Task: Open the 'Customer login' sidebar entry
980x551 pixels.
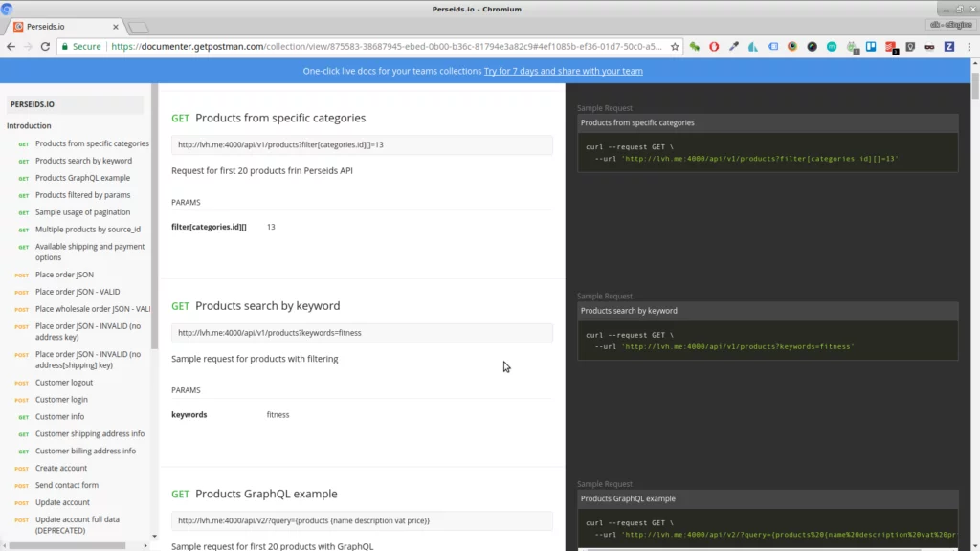Action: tap(61, 399)
